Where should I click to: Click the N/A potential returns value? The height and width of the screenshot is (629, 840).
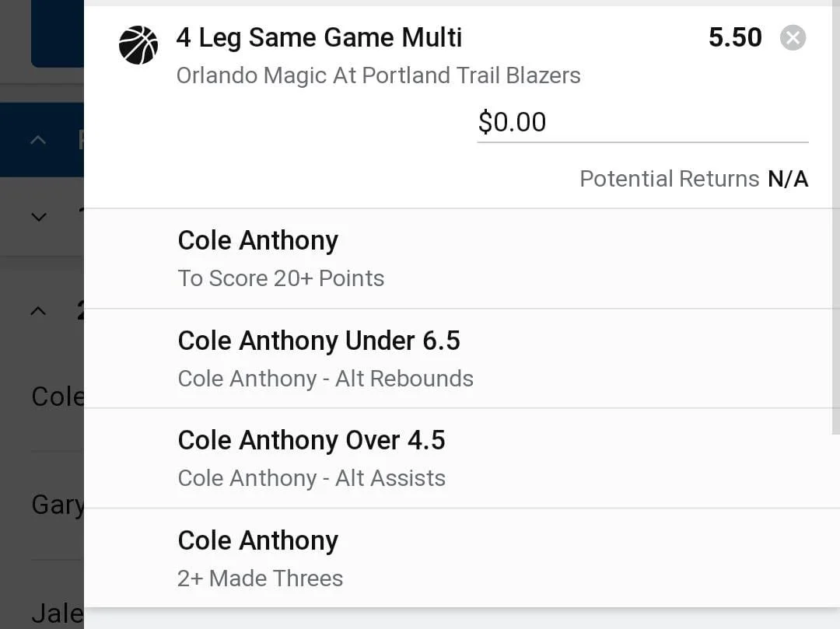(x=788, y=179)
